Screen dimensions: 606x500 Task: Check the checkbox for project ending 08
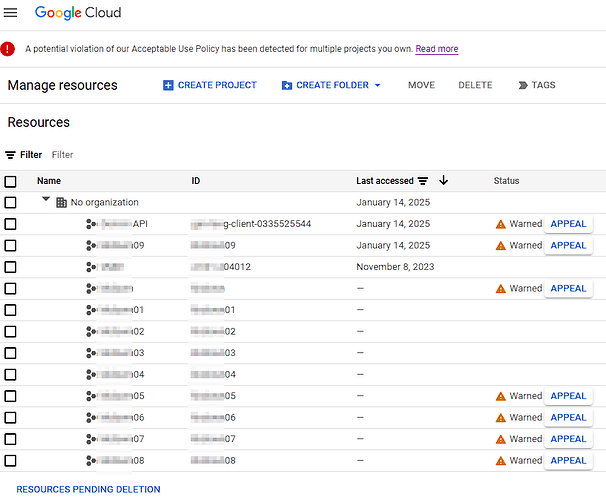click(10, 461)
